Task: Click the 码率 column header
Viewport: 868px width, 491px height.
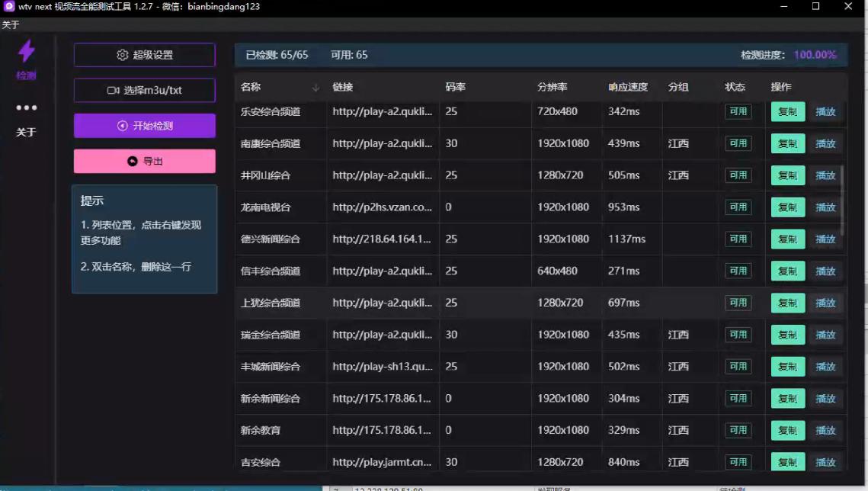Action: pos(455,87)
